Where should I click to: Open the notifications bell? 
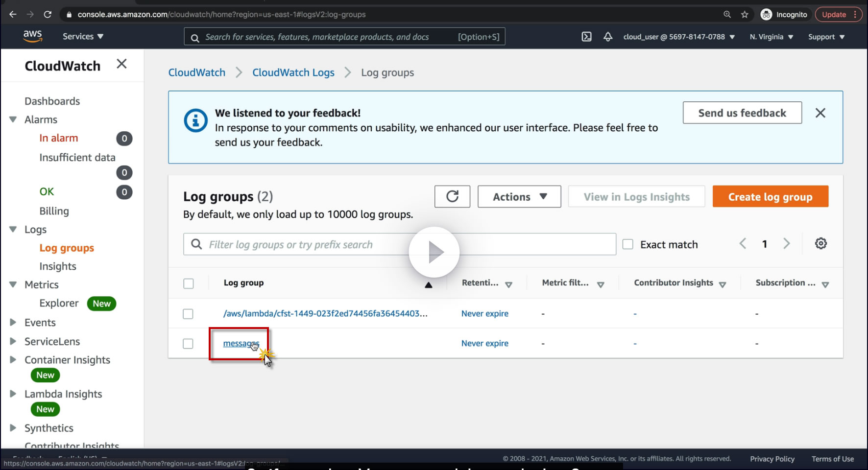[x=608, y=37]
